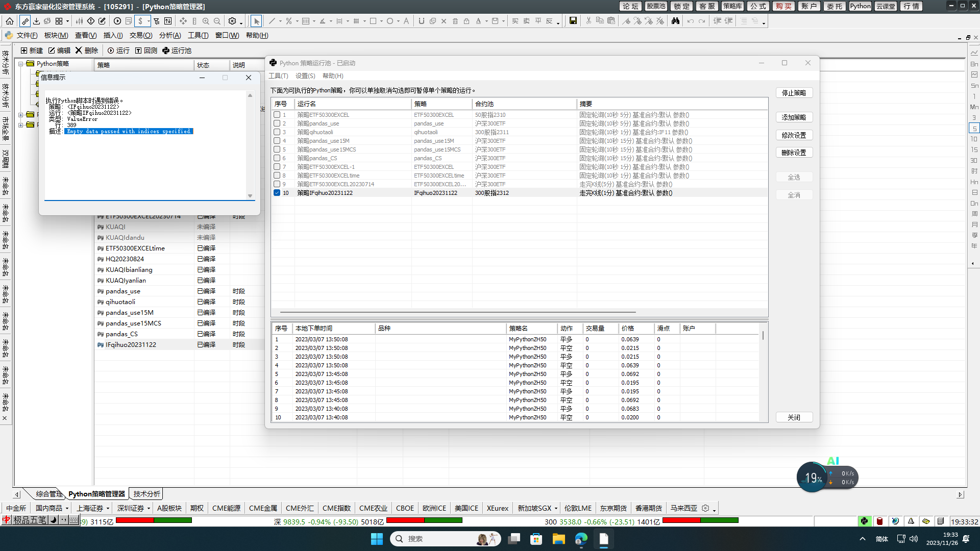Tick checkbox for strategy pandas_CS row 6
The height and width of the screenshot is (551, 980).
[277, 158]
